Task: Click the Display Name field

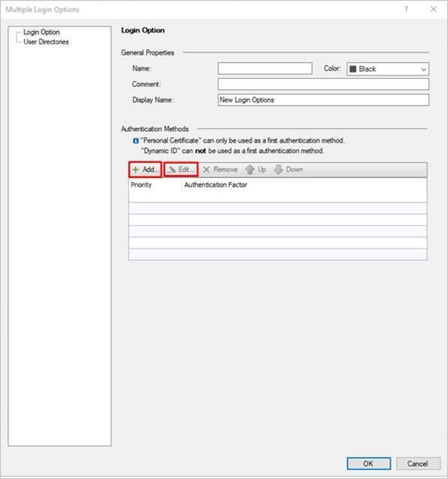Action: click(324, 100)
